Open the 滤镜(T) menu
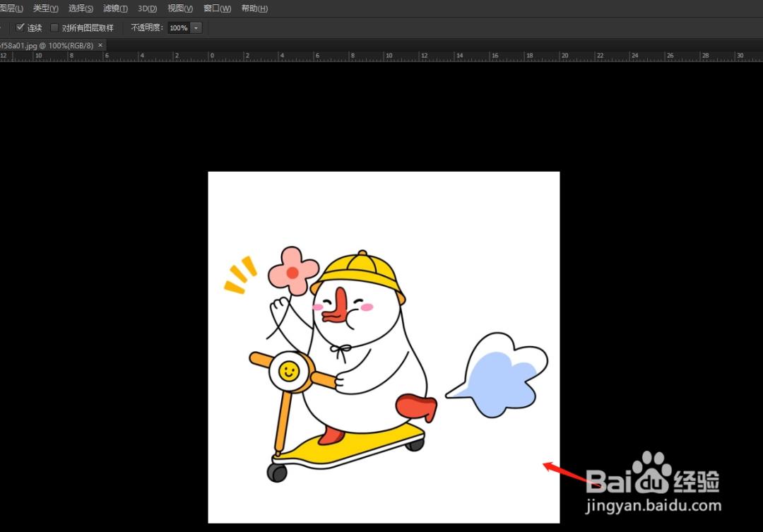The width and height of the screenshot is (763, 532). pos(115,8)
